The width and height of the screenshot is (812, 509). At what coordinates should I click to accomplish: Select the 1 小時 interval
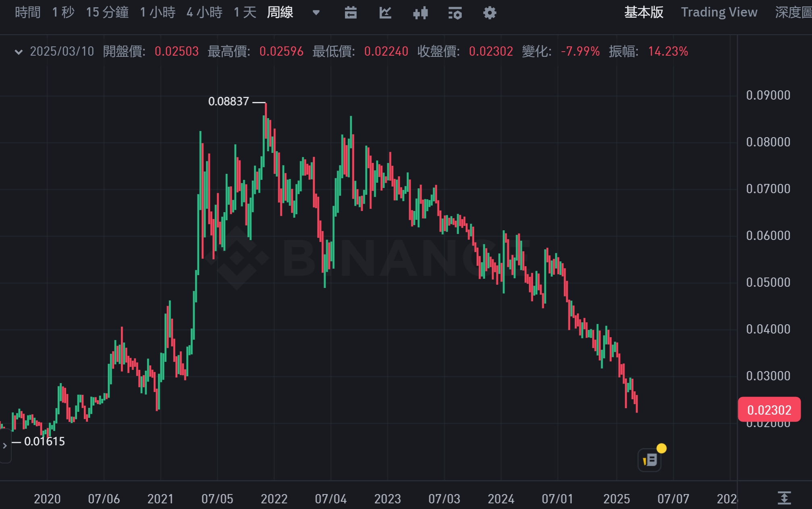coord(158,12)
